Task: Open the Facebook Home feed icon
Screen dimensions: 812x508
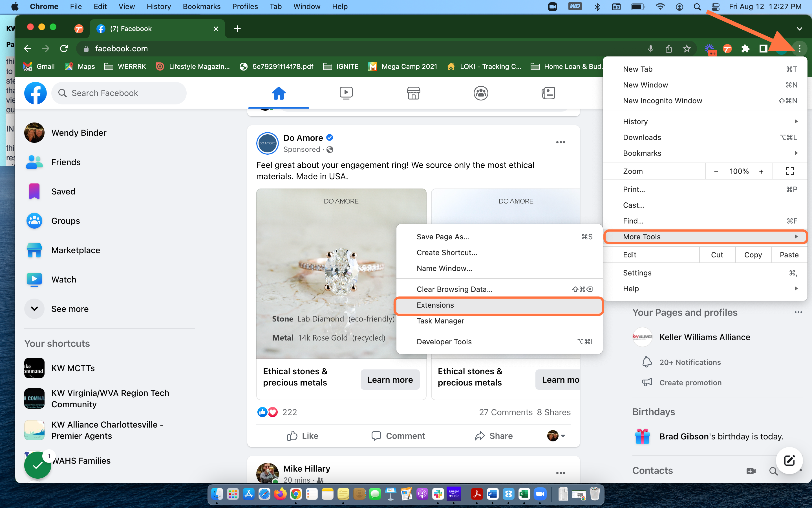Action: click(x=279, y=93)
